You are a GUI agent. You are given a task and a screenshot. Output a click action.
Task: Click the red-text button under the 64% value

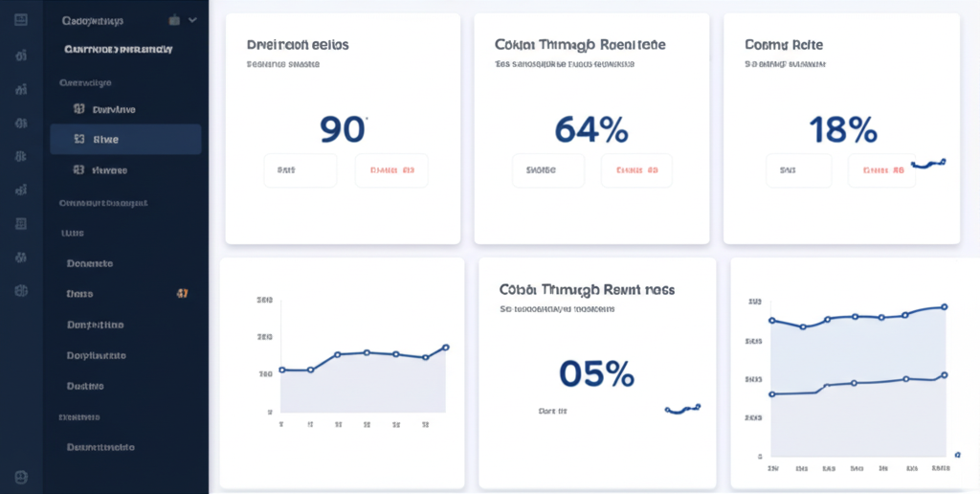[x=636, y=170]
